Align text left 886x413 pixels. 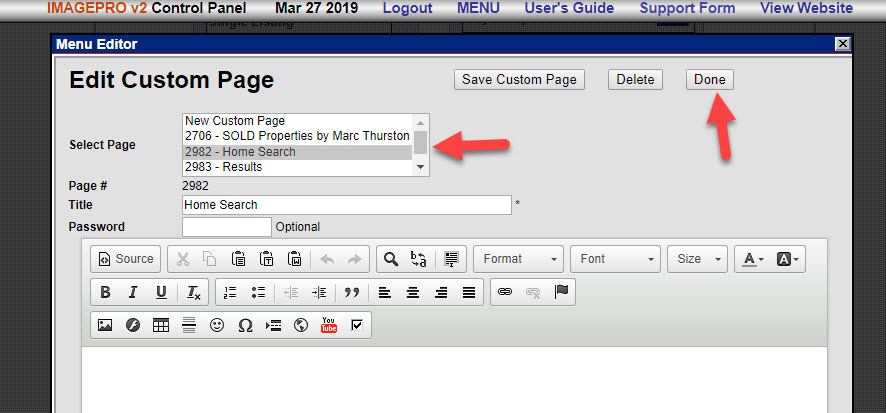(385, 292)
